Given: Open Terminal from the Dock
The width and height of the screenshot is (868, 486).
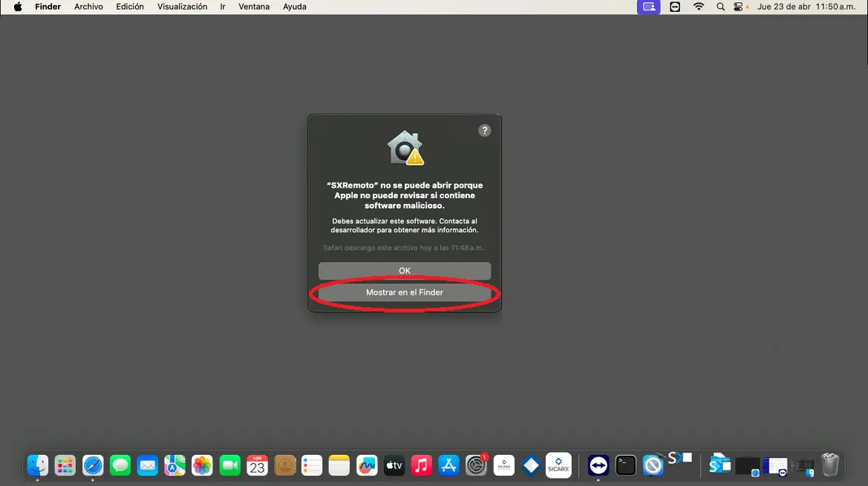Looking at the screenshot, I should pos(625,465).
